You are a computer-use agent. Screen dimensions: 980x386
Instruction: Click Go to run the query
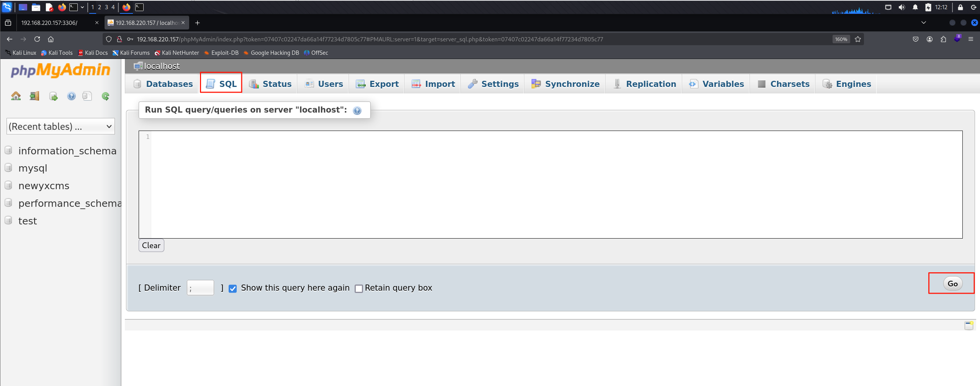point(952,284)
